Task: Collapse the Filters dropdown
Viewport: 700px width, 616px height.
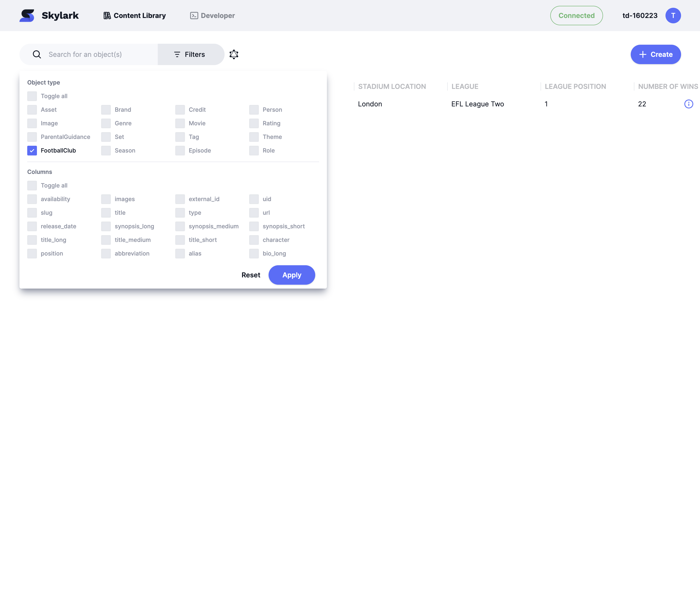Action: 190,54
